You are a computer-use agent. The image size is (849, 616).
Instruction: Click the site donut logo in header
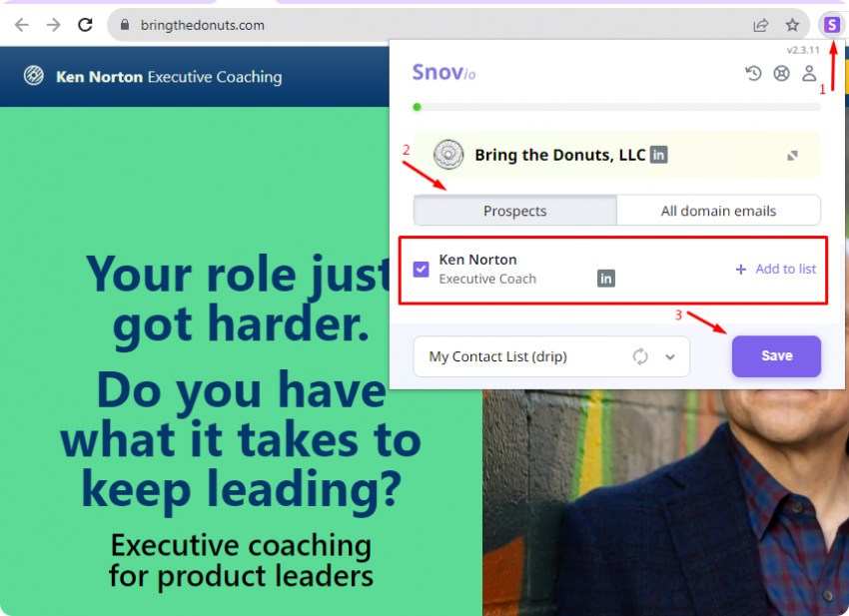(34, 75)
